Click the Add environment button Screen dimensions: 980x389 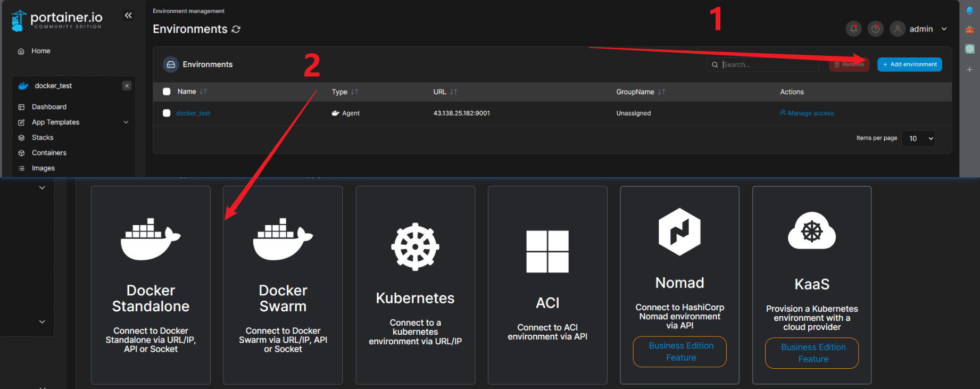click(909, 64)
